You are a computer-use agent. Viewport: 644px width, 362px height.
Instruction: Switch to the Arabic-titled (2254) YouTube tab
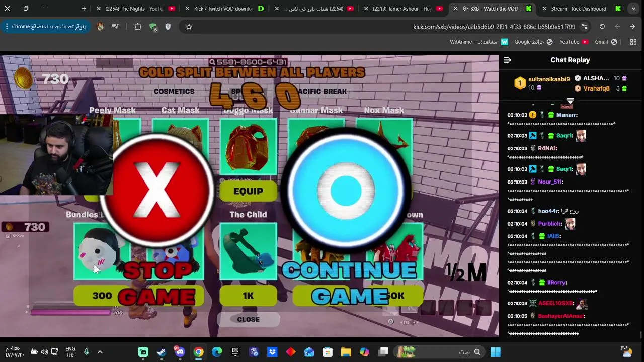coord(314,9)
